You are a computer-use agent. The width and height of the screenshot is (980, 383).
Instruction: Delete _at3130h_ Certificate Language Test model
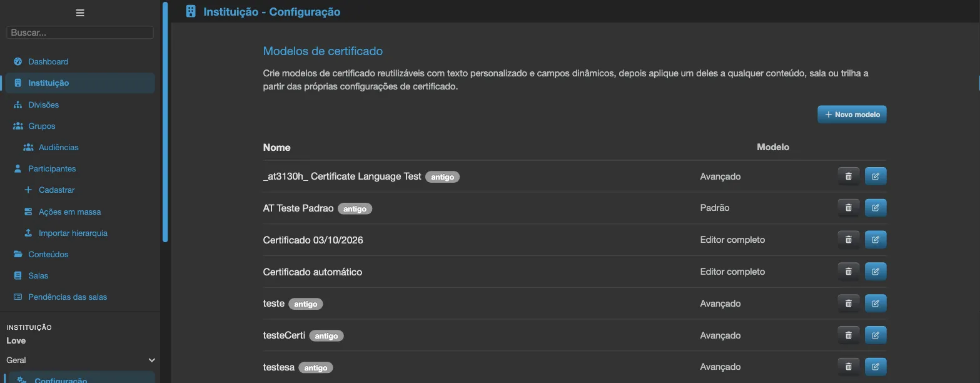point(849,176)
